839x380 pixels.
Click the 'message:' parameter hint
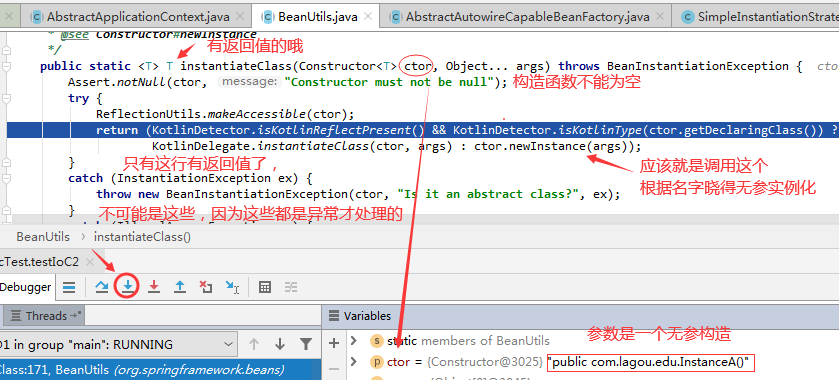249,82
